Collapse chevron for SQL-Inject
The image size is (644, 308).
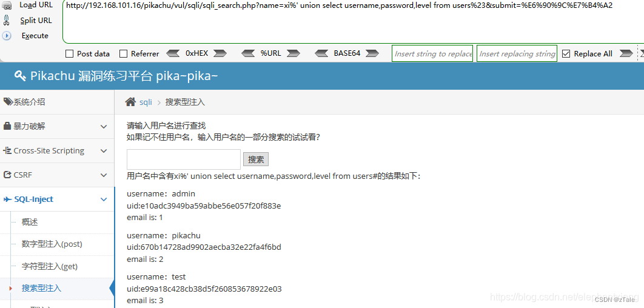[x=104, y=199]
